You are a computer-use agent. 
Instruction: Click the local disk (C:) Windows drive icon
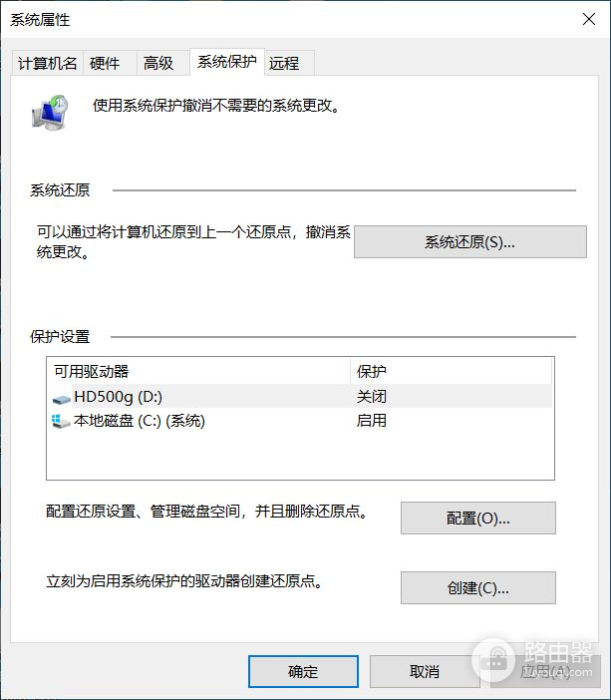pyautogui.click(x=62, y=421)
